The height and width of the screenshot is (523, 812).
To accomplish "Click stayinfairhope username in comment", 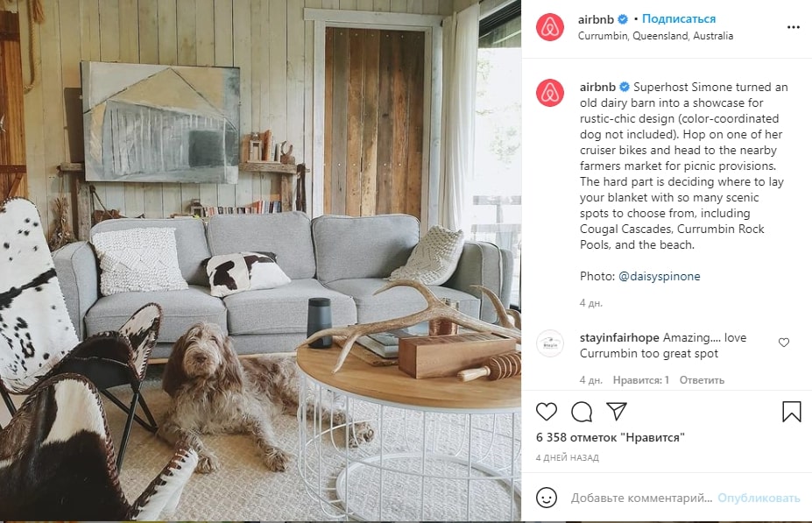I will tap(619, 337).
